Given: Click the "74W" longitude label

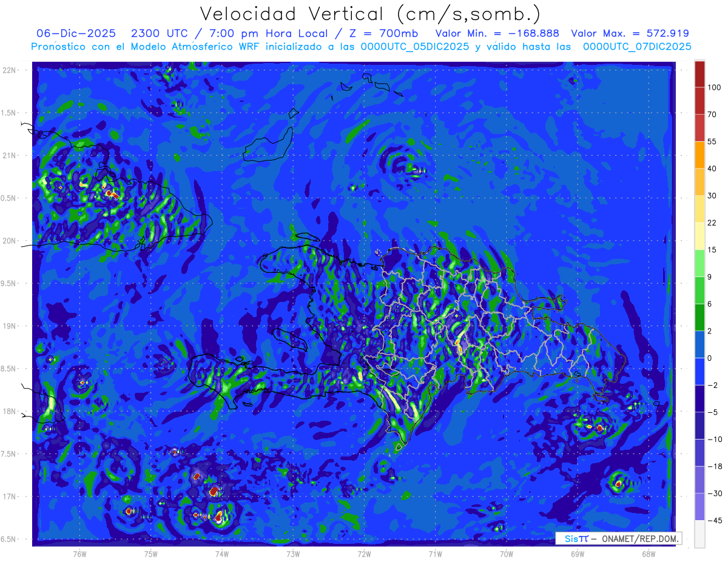Looking at the screenshot, I should point(221,554).
